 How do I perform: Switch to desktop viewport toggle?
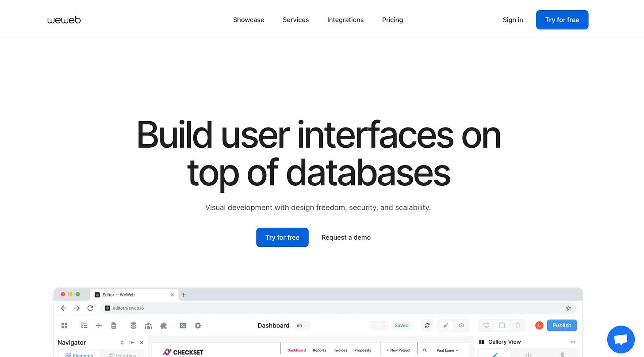point(486,325)
